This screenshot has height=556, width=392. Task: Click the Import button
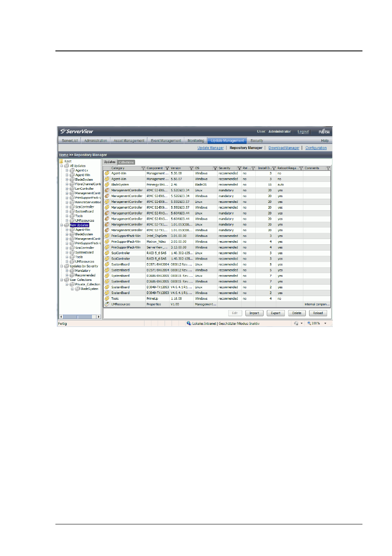point(254,313)
